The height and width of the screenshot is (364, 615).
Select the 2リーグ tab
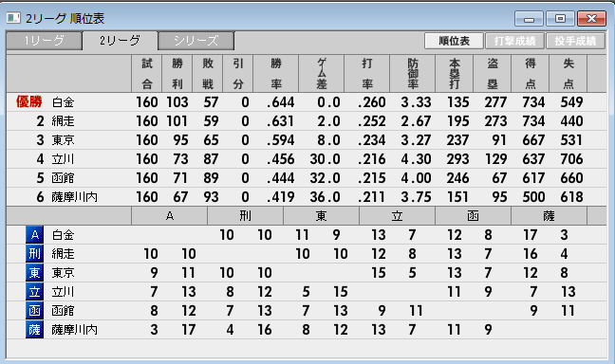[120, 41]
